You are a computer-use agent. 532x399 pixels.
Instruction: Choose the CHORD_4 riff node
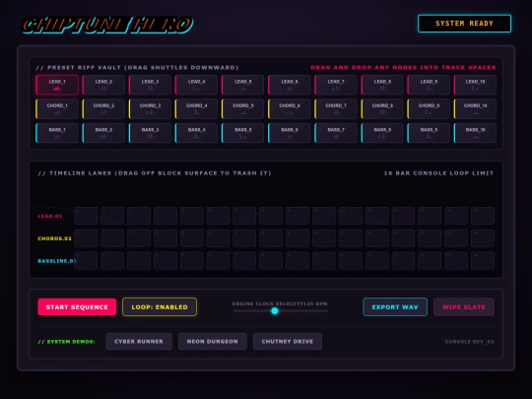[196, 109]
